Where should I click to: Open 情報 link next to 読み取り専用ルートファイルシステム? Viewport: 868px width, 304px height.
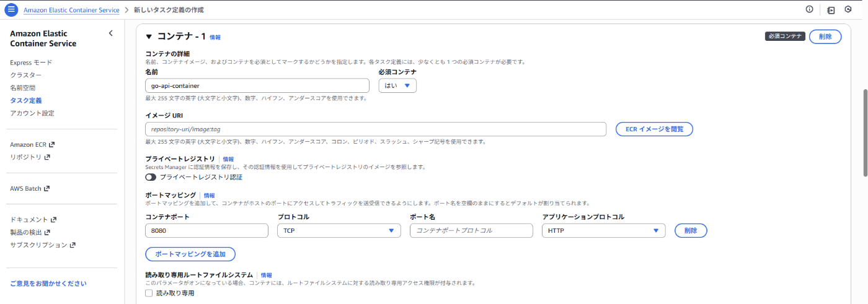(x=266, y=275)
